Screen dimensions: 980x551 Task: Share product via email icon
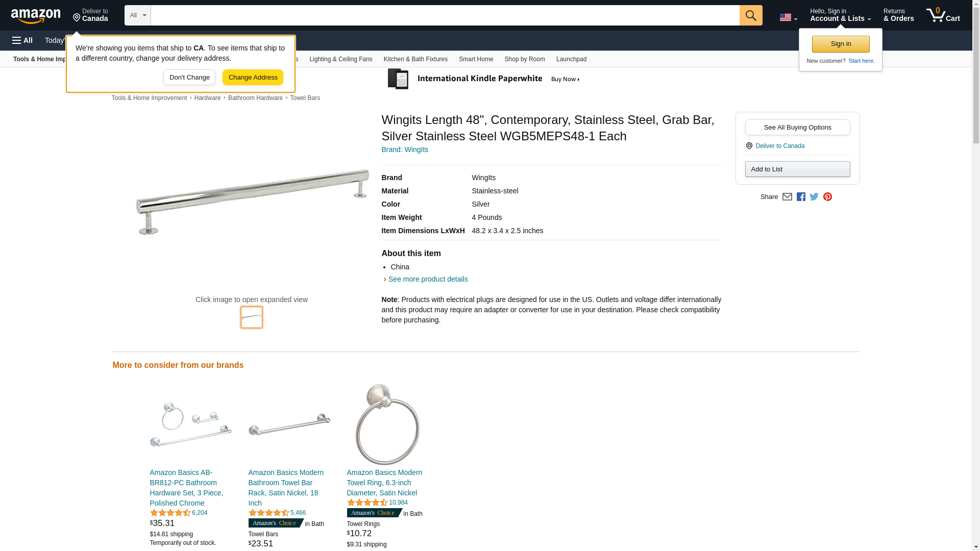coord(787,197)
